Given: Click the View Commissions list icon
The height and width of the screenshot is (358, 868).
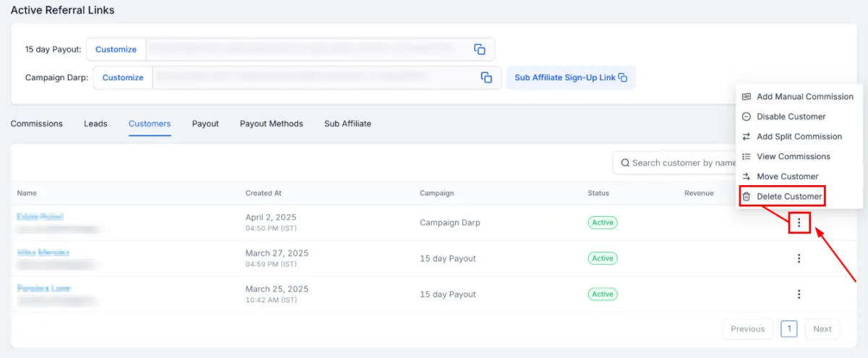Looking at the screenshot, I should [746, 156].
